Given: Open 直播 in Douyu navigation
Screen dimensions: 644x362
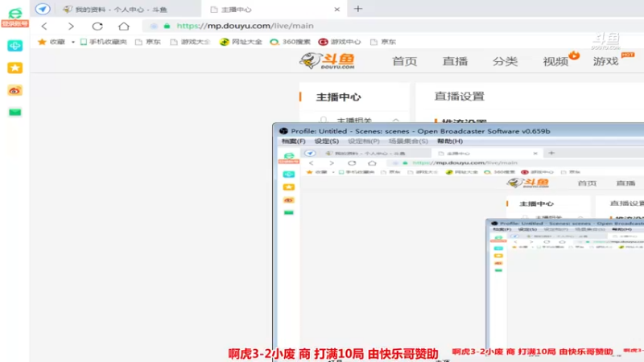Looking at the screenshot, I should [455, 61].
